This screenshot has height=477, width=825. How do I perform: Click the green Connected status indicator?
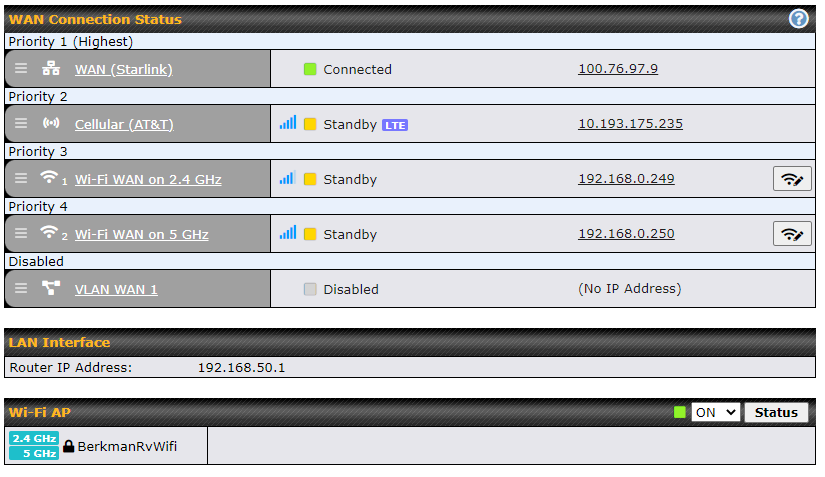pyautogui.click(x=310, y=69)
